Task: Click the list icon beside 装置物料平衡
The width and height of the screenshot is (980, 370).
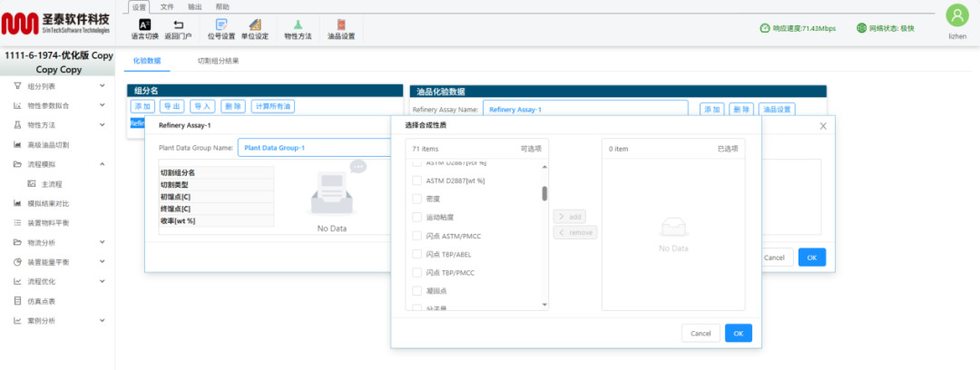Action: tap(17, 222)
